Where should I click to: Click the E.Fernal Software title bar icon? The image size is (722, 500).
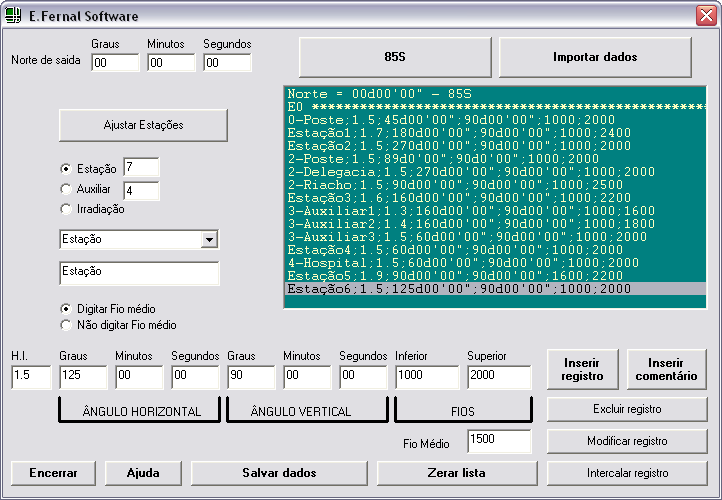point(14,15)
